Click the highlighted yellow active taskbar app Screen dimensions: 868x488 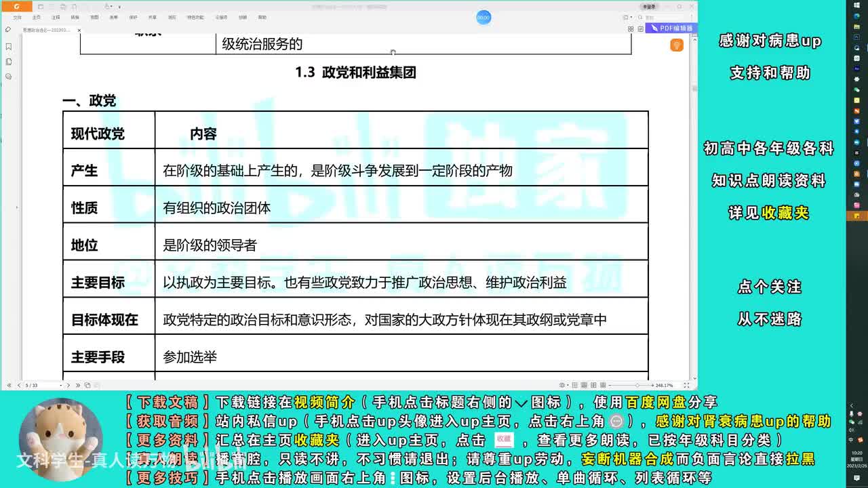[856, 216]
